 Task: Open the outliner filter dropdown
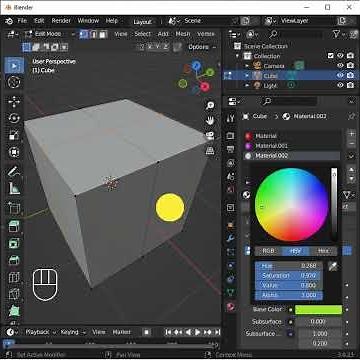[340, 34]
